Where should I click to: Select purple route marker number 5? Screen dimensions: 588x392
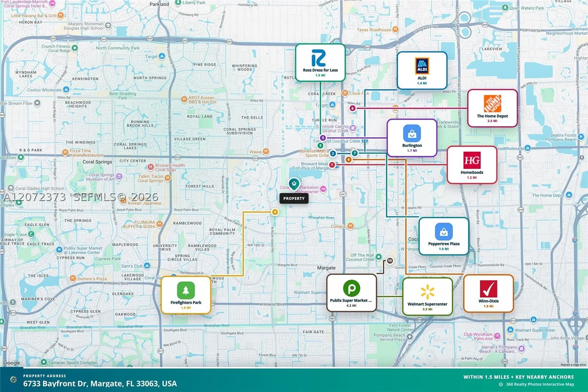[323, 138]
